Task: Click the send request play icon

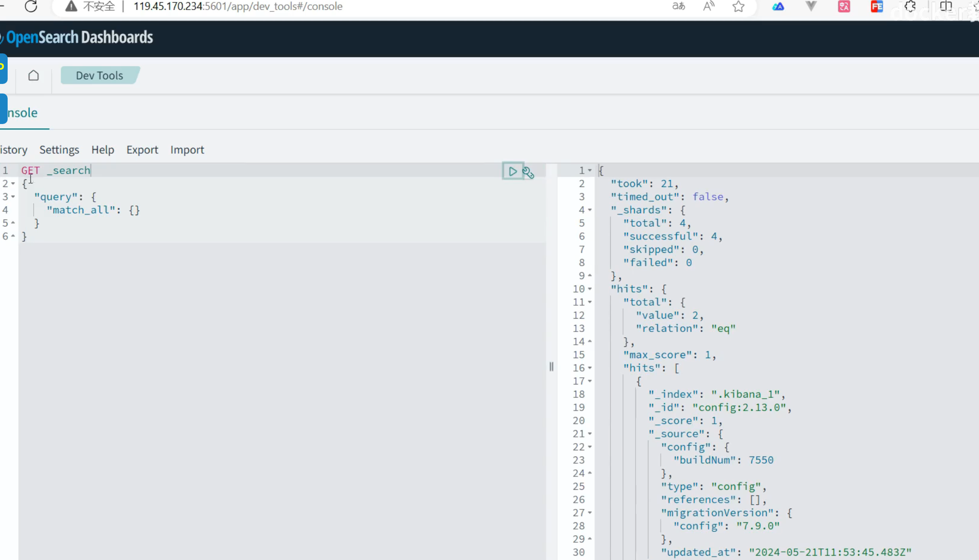Action: tap(512, 171)
